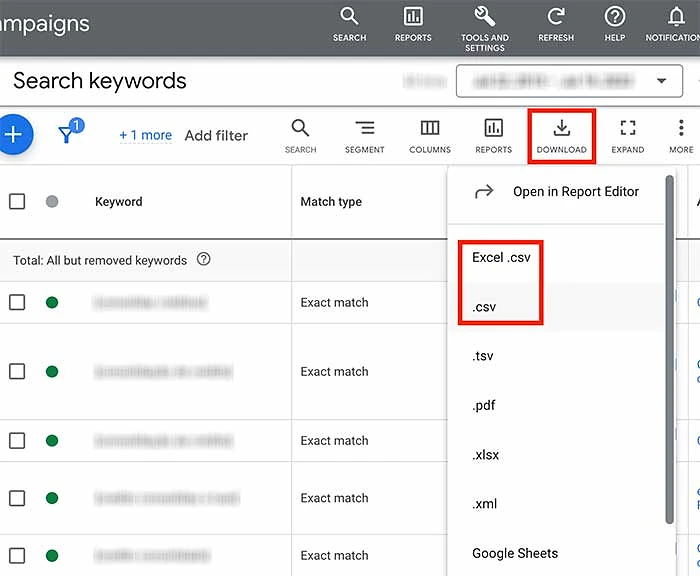
Task: Open help for Total: All but removed keywords
Action: 204,259
